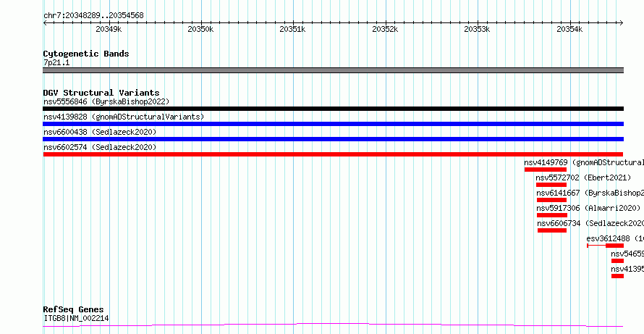Click the red bar under nsv41395 label
This screenshot has width=644, height=334.
click(617, 276)
